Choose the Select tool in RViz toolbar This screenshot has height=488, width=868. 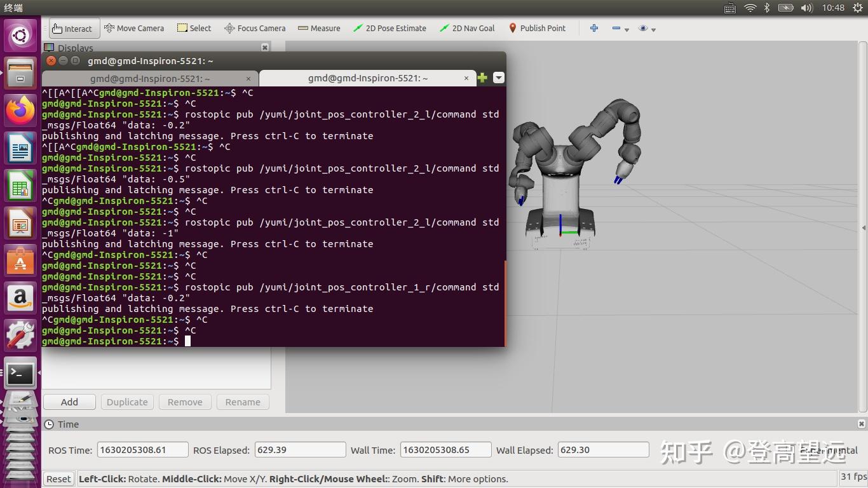click(x=194, y=28)
